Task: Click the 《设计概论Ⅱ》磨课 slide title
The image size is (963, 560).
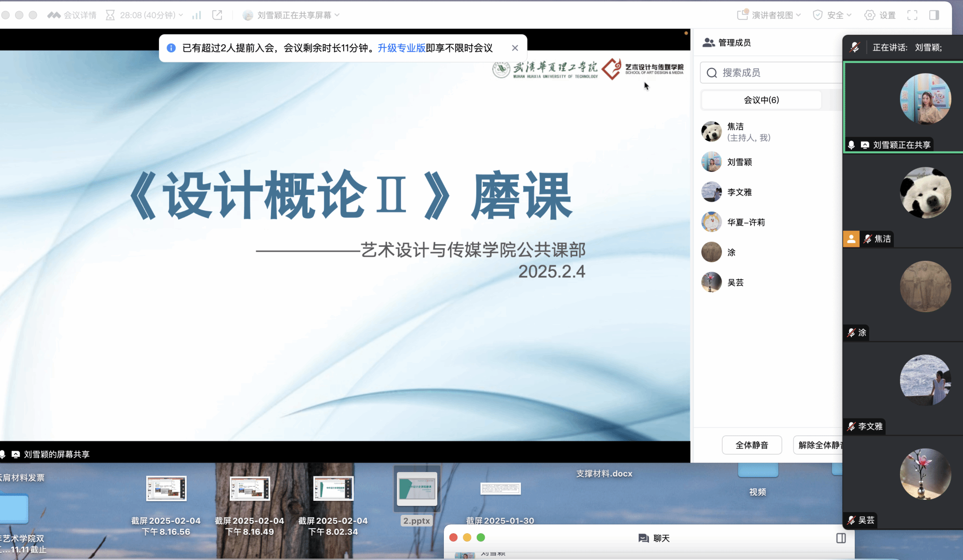Action: pyautogui.click(x=351, y=195)
